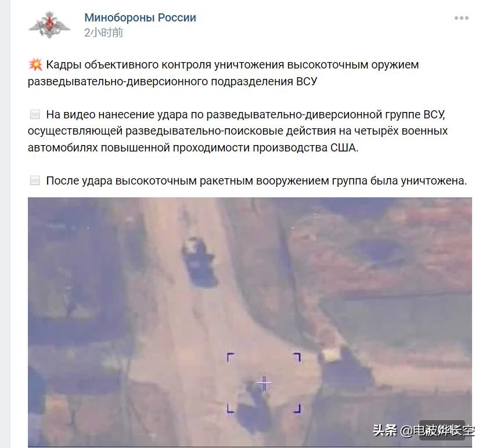This screenshot has height=448, width=486.
Task: Click the paragraph mentioning производства США
Action: pos(237,131)
